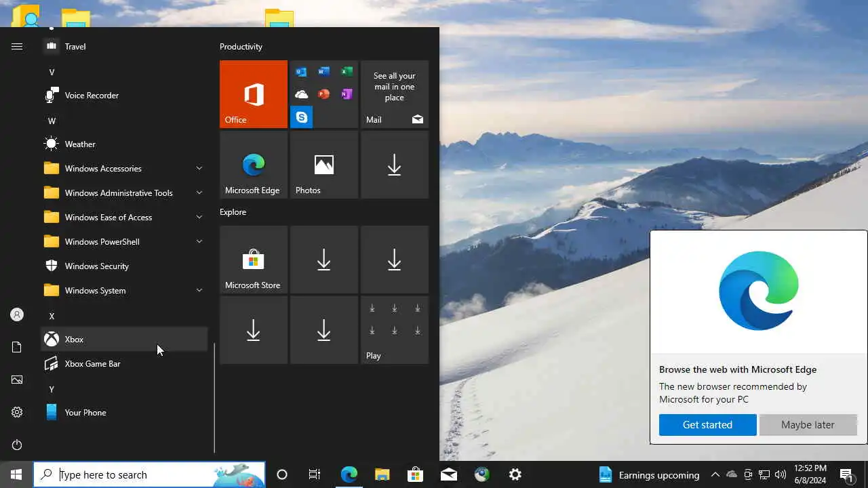The width and height of the screenshot is (868, 488).
Task: Open Cortana circle on taskbar
Action: [282, 474]
